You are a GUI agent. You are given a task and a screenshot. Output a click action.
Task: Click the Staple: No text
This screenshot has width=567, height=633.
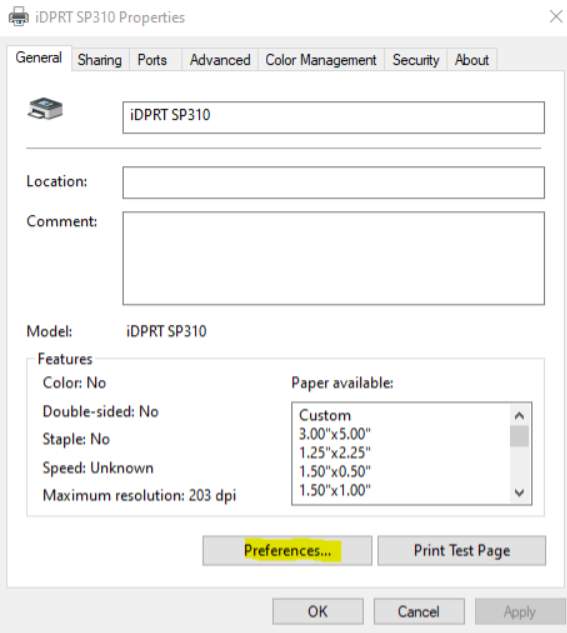click(76, 439)
